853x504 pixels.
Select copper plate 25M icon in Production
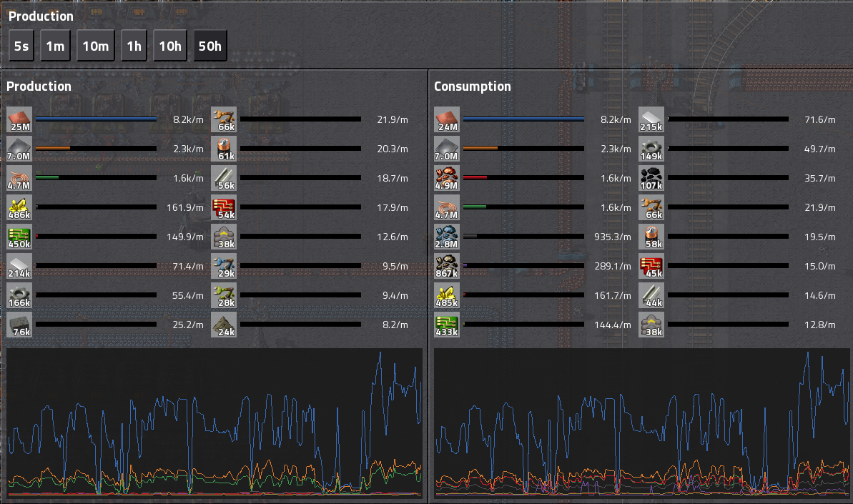(x=19, y=119)
